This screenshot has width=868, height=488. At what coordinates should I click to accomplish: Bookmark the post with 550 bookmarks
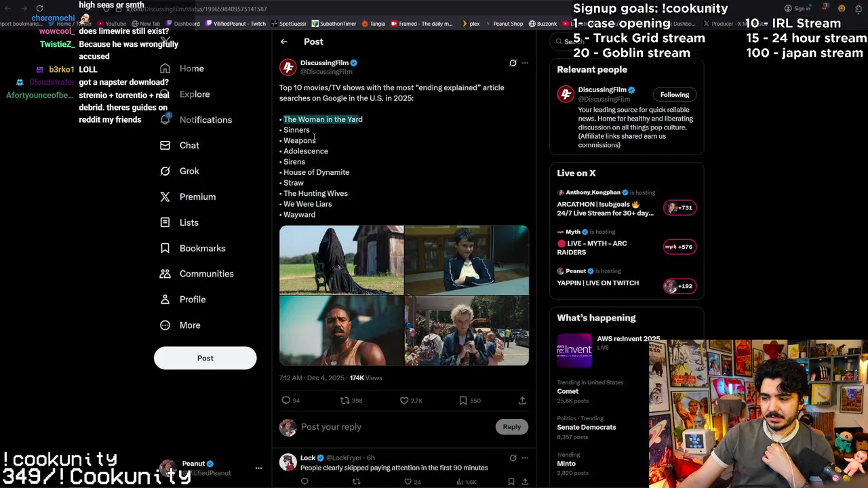pyautogui.click(x=463, y=401)
